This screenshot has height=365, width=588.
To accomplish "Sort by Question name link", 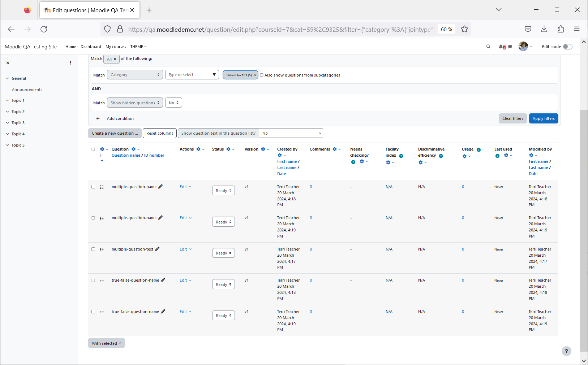I will (x=126, y=155).
